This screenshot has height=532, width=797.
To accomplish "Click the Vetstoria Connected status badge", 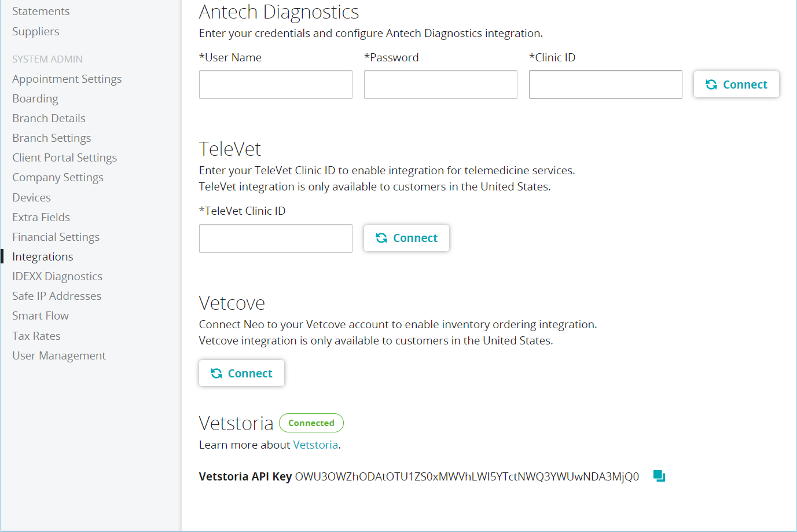I will coord(311,423).
